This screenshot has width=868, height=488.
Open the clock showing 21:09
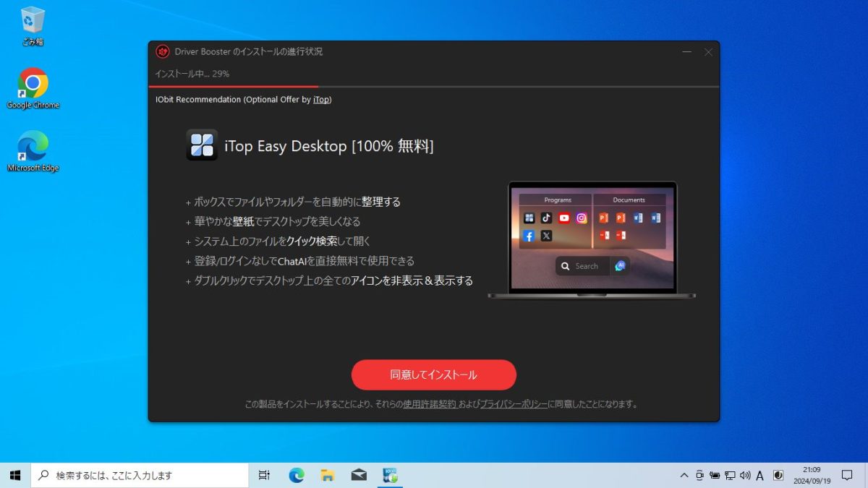click(x=811, y=475)
